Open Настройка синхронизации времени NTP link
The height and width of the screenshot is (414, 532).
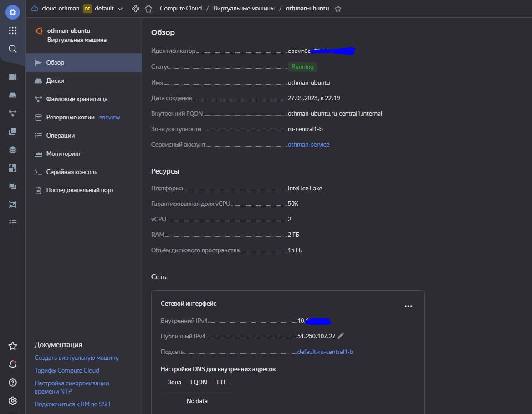coord(72,387)
